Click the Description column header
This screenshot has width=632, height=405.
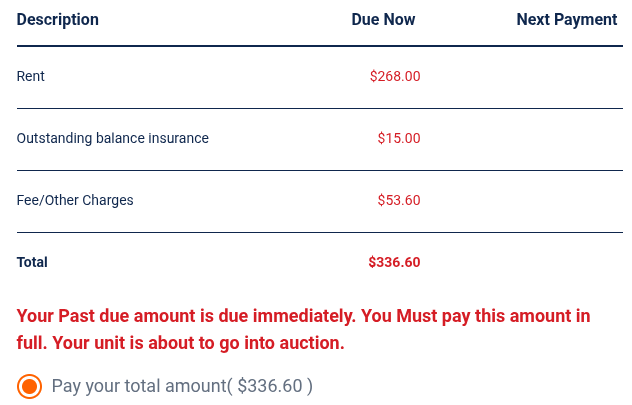[58, 20]
